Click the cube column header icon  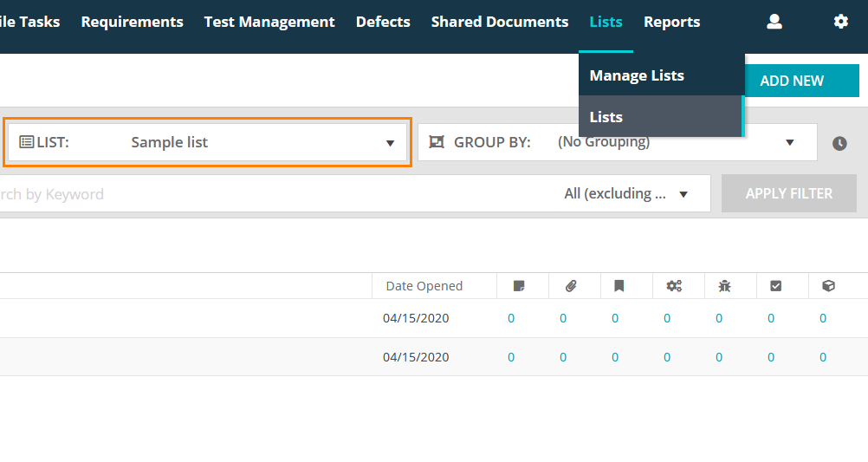(x=828, y=286)
